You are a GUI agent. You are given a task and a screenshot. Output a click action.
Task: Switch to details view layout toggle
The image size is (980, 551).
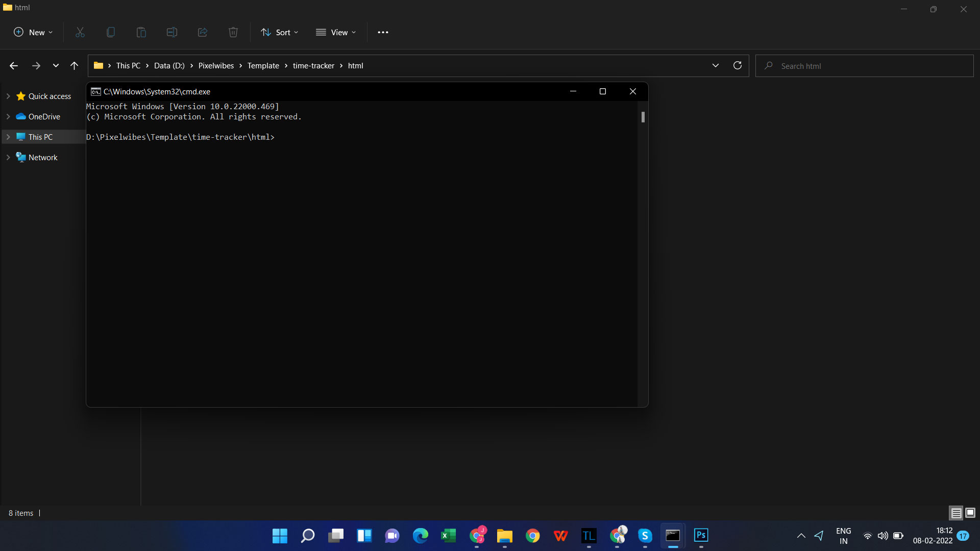coord(956,513)
